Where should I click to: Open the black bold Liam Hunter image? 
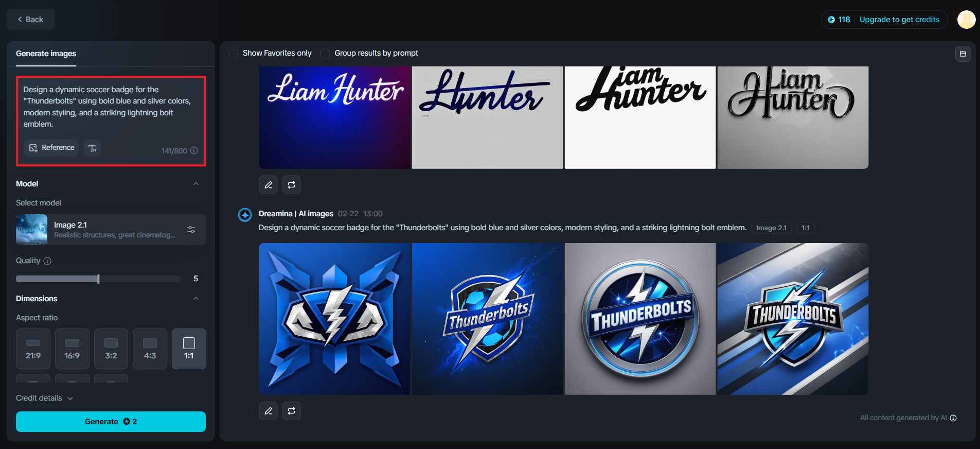640,117
